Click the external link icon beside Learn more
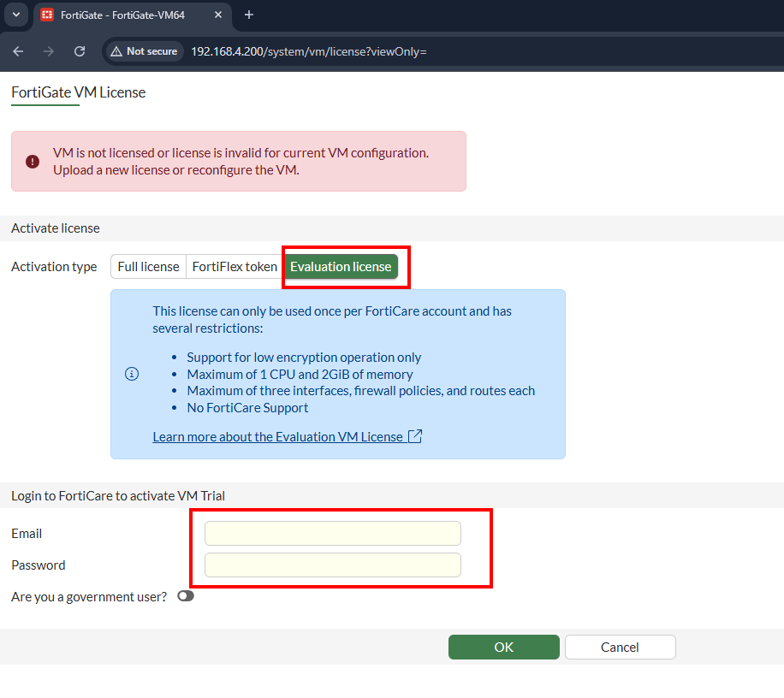 point(415,436)
